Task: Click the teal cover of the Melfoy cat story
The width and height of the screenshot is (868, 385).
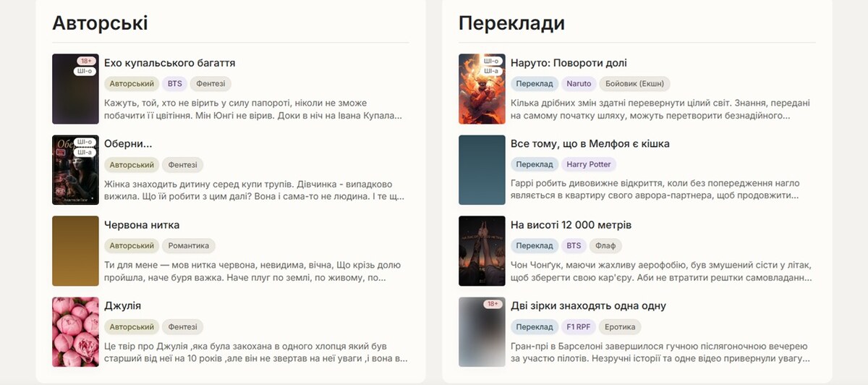Action: coord(482,170)
